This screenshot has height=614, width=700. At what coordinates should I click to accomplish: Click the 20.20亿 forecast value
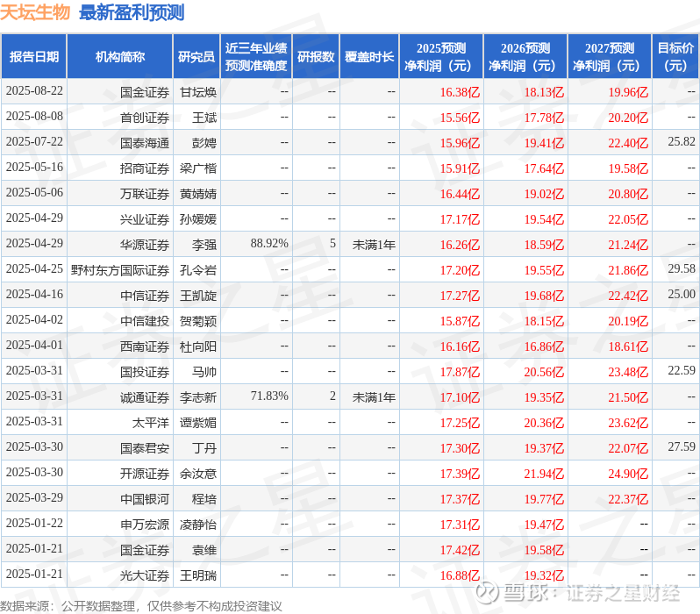click(x=628, y=118)
